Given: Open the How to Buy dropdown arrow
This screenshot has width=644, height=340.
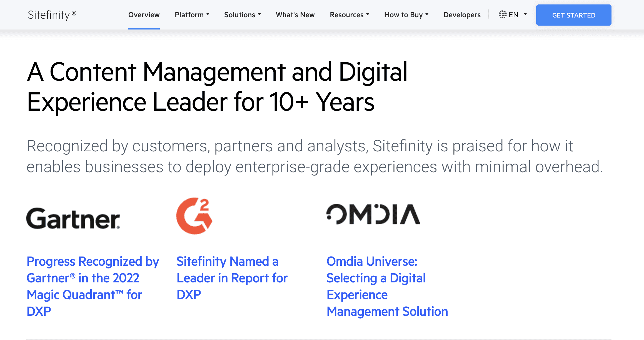Looking at the screenshot, I should point(427,14).
